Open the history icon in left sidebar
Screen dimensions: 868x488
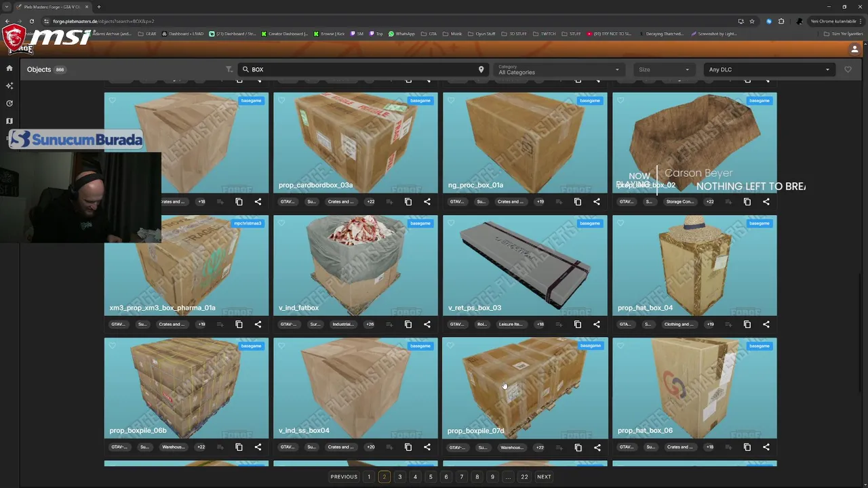click(9, 103)
